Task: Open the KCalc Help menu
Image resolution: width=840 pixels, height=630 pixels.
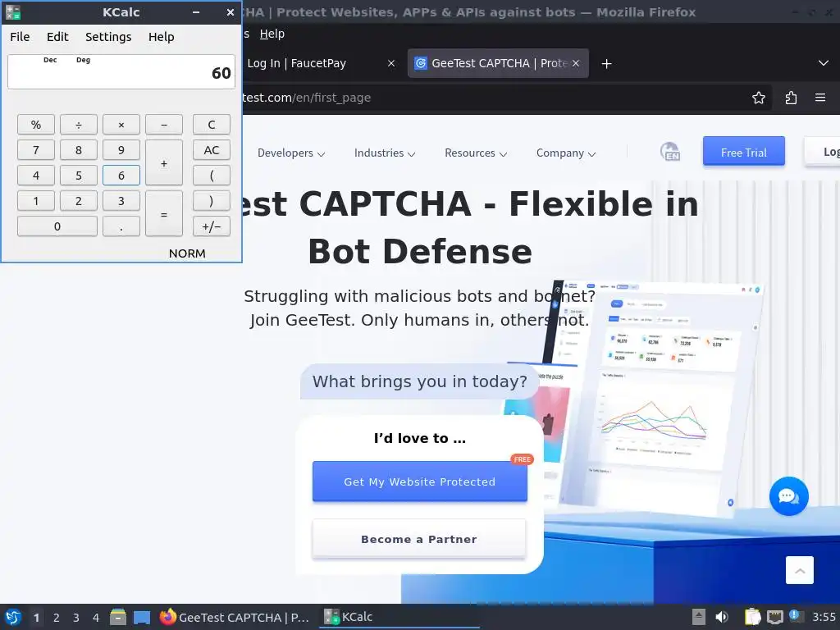Action: [x=162, y=37]
